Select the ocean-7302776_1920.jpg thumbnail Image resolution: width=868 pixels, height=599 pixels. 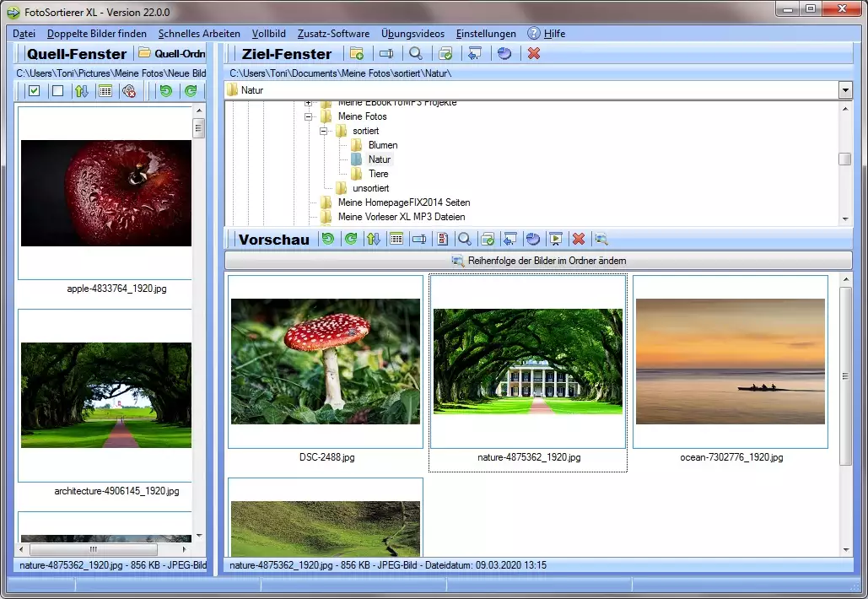731,361
